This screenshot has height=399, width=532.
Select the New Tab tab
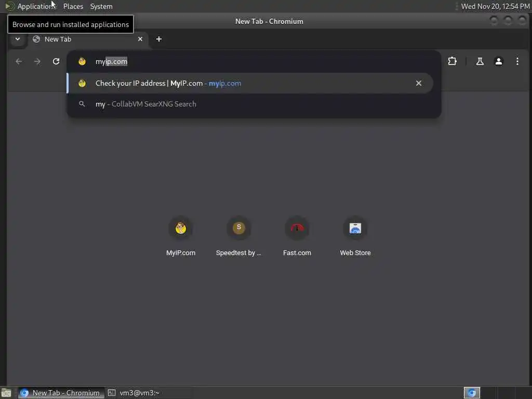point(87,39)
